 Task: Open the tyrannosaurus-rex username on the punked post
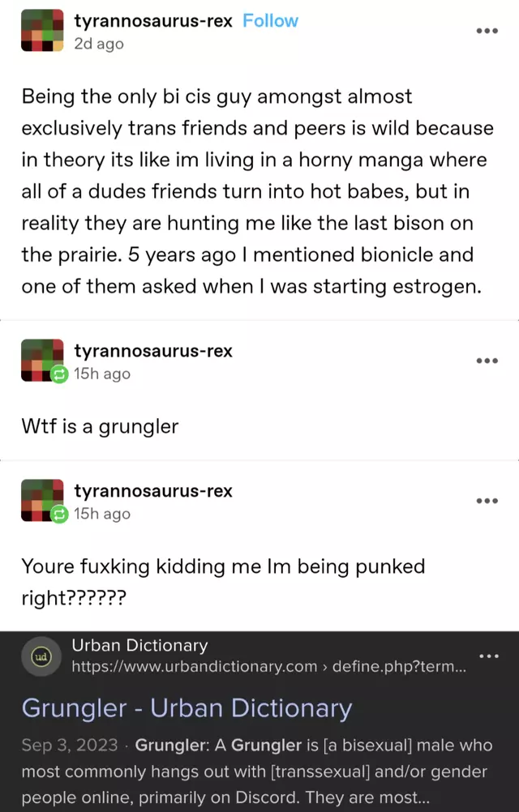pos(153,490)
